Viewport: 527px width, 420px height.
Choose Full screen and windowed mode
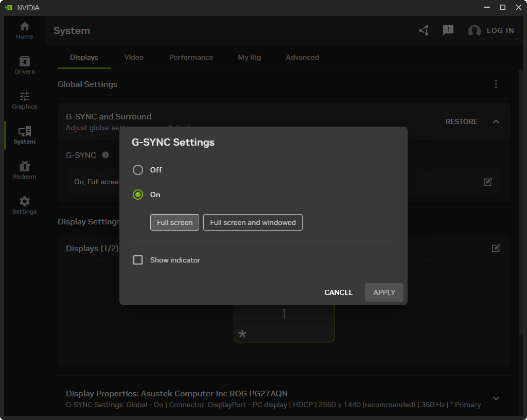pyautogui.click(x=253, y=222)
